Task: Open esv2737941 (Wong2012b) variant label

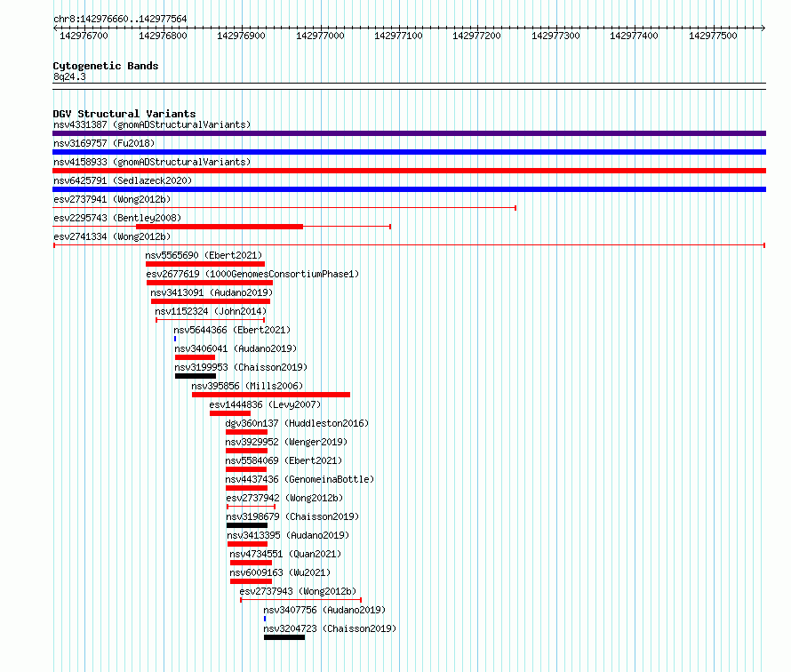Action: (112, 199)
